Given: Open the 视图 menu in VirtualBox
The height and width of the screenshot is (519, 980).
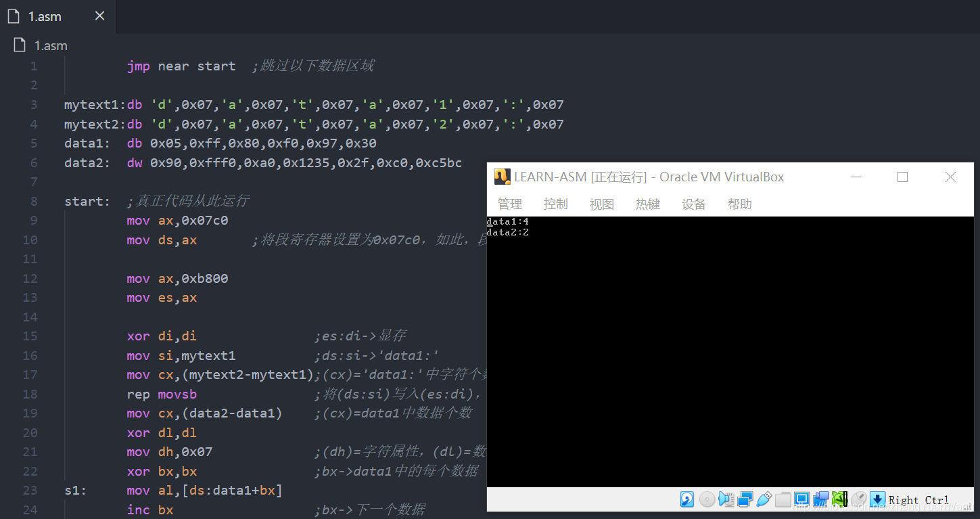Looking at the screenshot, I should point(602,204).
